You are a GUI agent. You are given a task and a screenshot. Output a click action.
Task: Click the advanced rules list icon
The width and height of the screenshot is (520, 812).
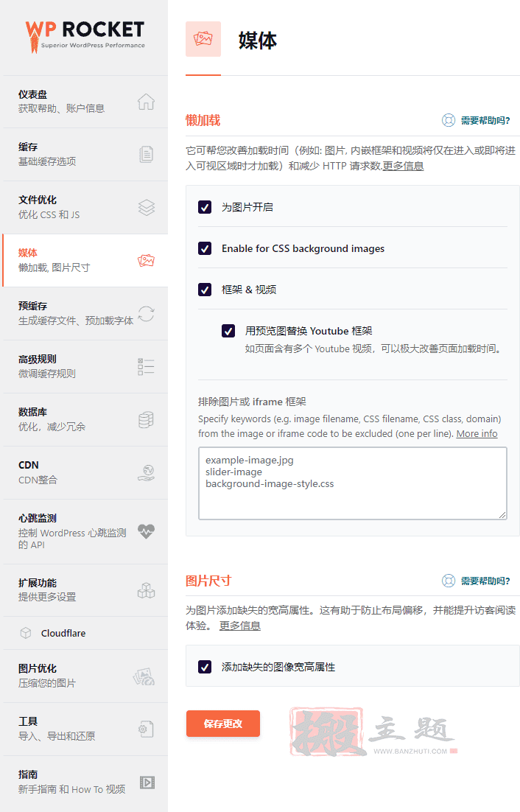point(146,367)
